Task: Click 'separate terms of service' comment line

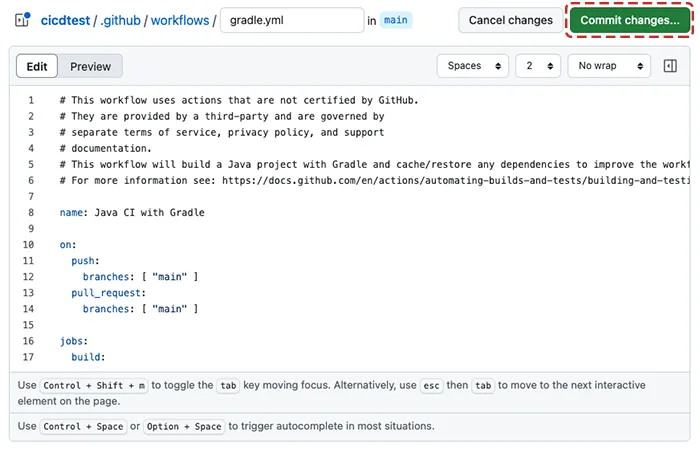Action: [x=222, y=132]
